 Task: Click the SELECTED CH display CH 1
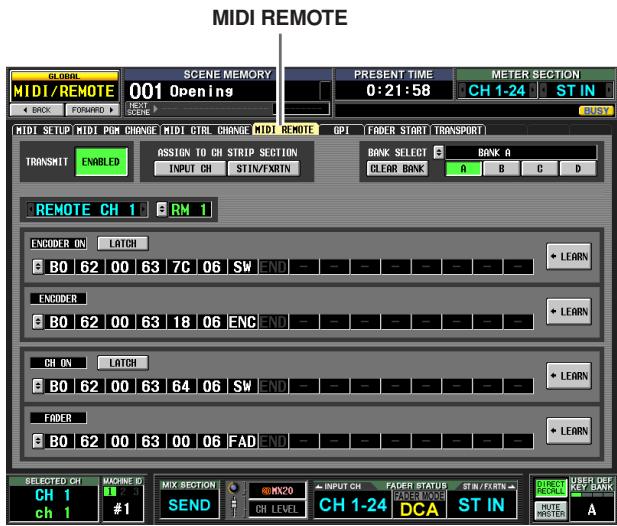tap(53, 504)
